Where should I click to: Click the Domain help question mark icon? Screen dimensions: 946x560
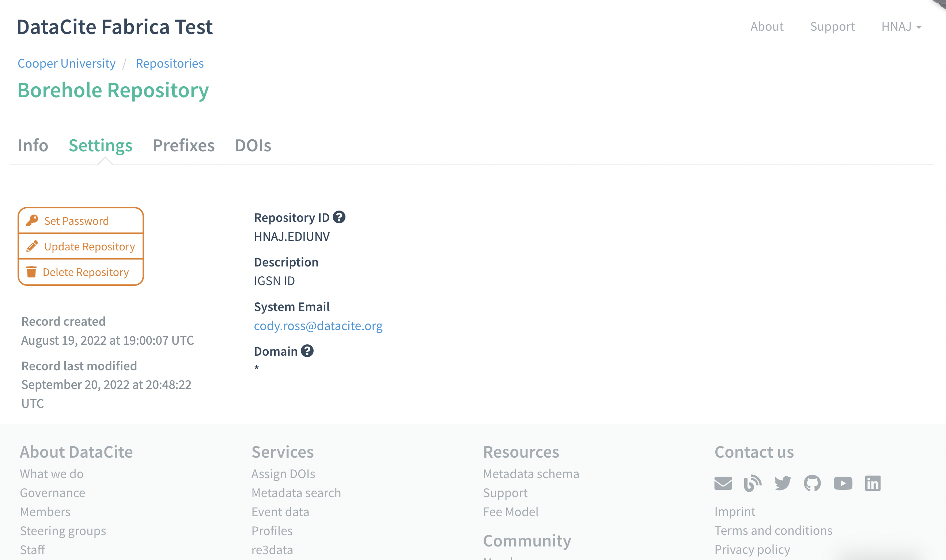point(307,351)
